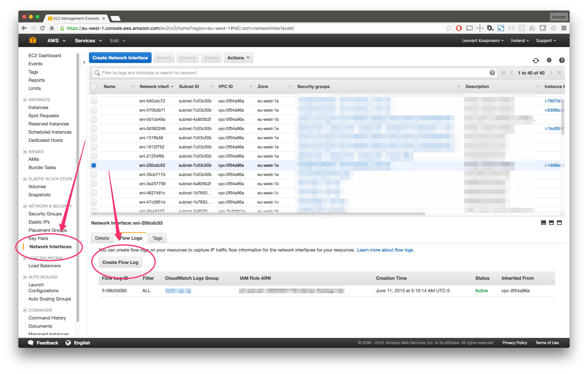This screenshot has width=588, height=374.
Task: Open the Actions dropdown
Action: (238, 58)
